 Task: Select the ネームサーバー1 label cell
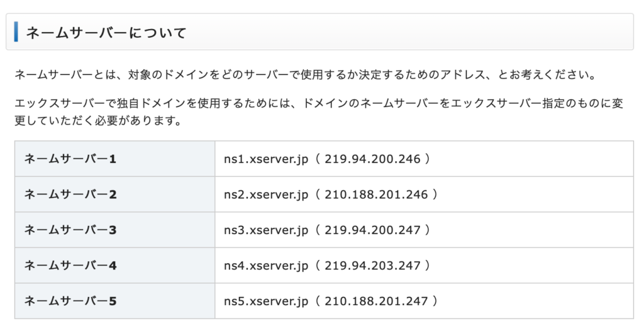point(114,159)
